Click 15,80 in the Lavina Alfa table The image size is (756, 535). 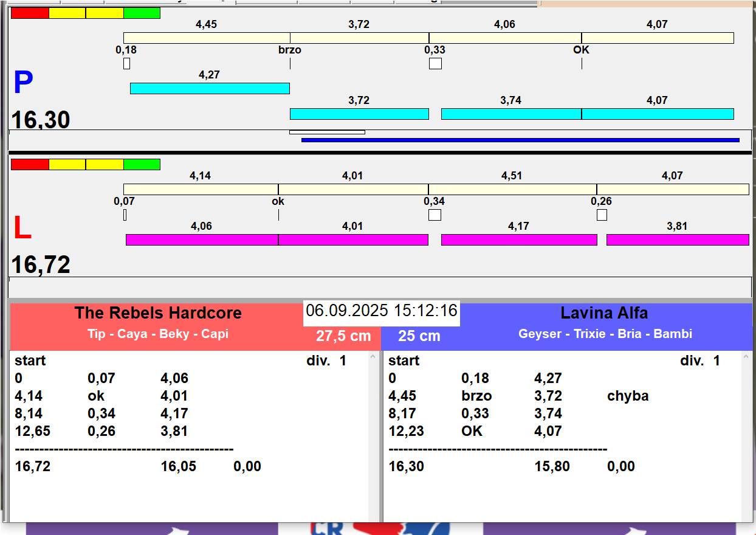click(552, 466)
